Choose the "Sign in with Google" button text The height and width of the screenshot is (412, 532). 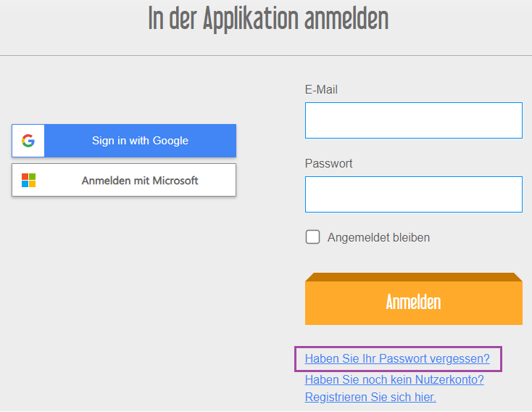[x=140, y=141]
